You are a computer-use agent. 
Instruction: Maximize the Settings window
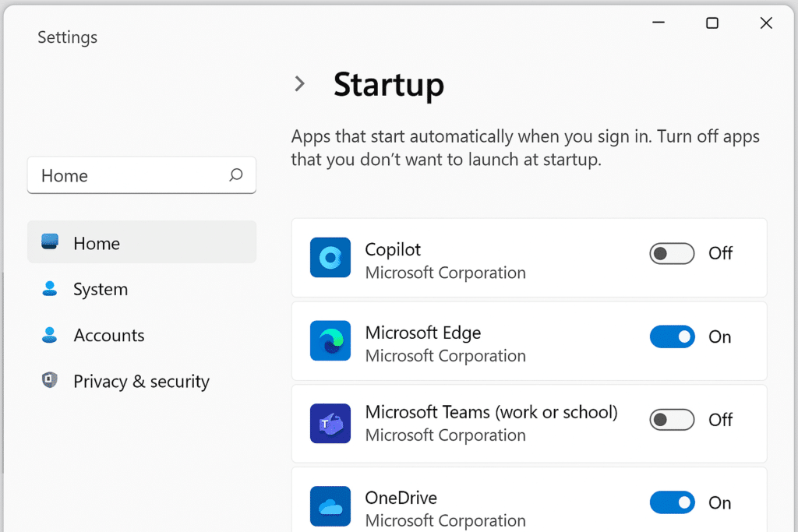point(712,23)
